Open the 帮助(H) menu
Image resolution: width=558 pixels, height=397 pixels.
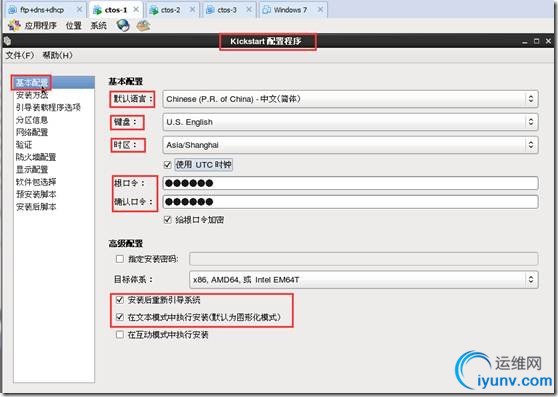pyautogui.click(x=57, y=55)
